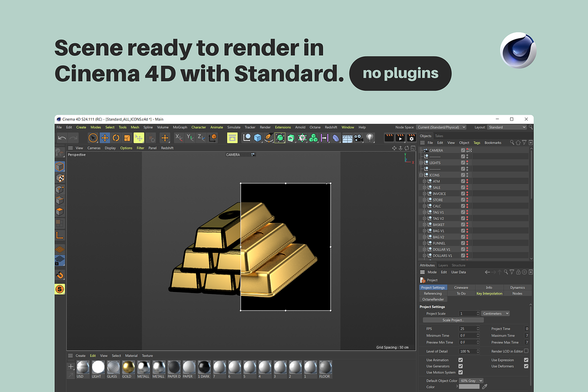
Task: Toggle the Y axis lock icon
Action: [190, 138]
